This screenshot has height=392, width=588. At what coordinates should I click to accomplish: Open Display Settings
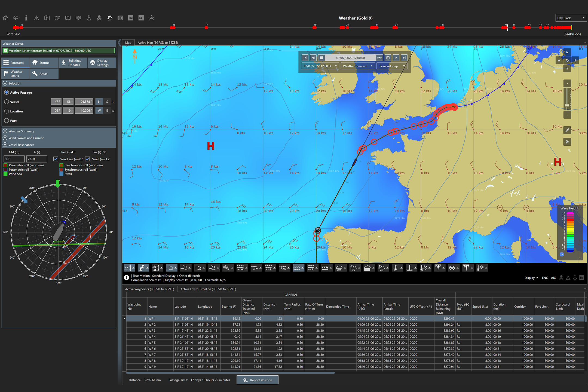click(102, 63)
